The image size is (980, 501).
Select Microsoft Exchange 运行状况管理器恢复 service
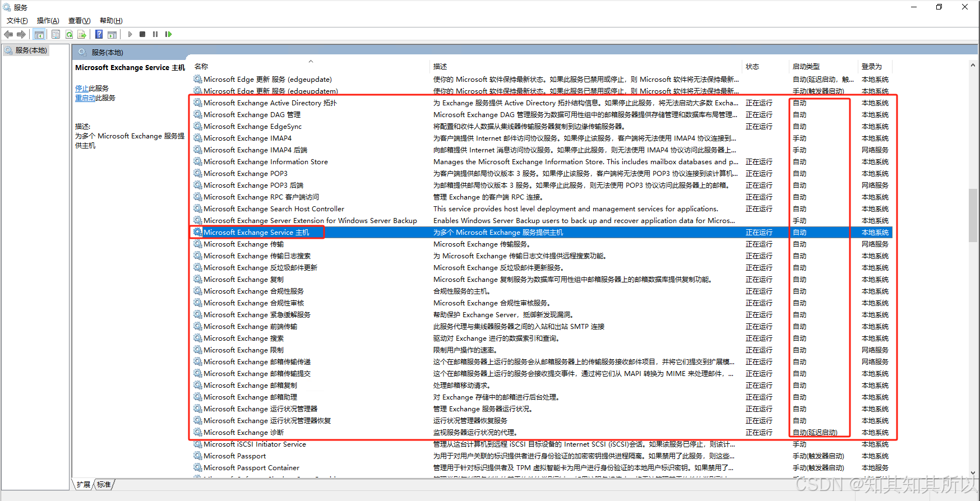(267, 420)
